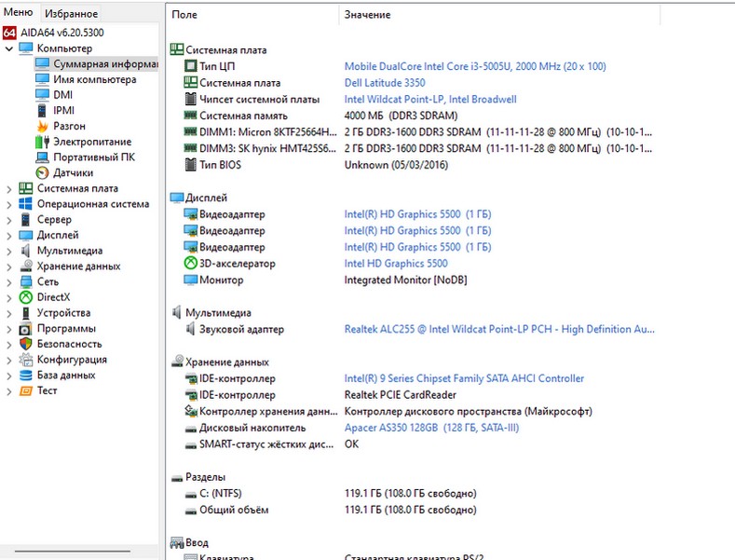Screen dimensions: 735x560
Task: Expand the Системная плата tree node
Action: click(x=9, y=188)
